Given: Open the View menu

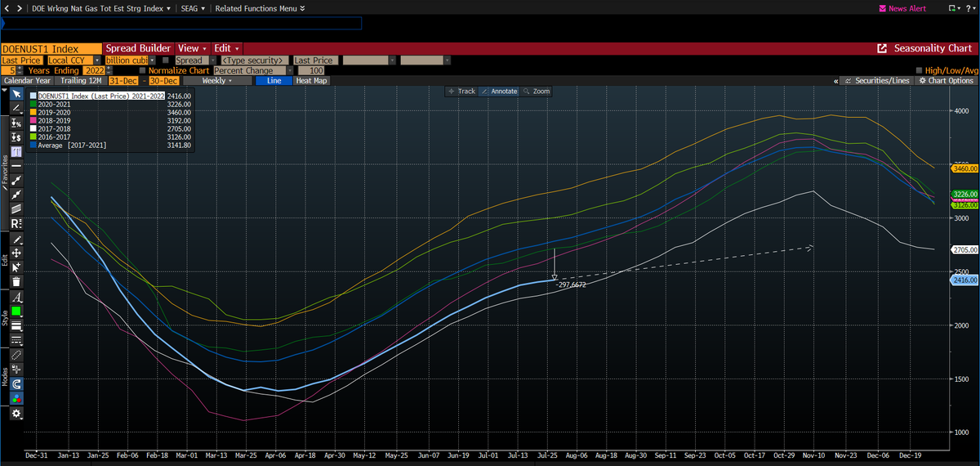Looking at the screenshot, I should tap(192, 48).
